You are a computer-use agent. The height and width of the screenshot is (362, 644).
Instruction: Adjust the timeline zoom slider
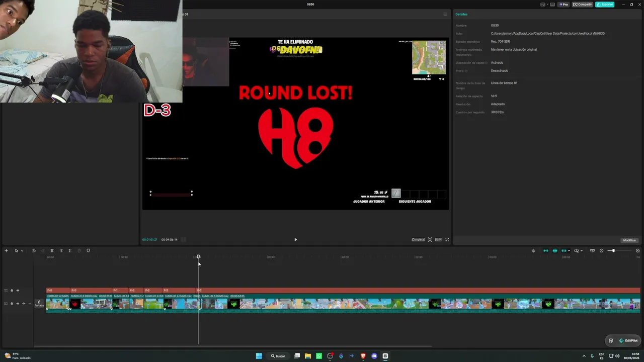(613, 250)
